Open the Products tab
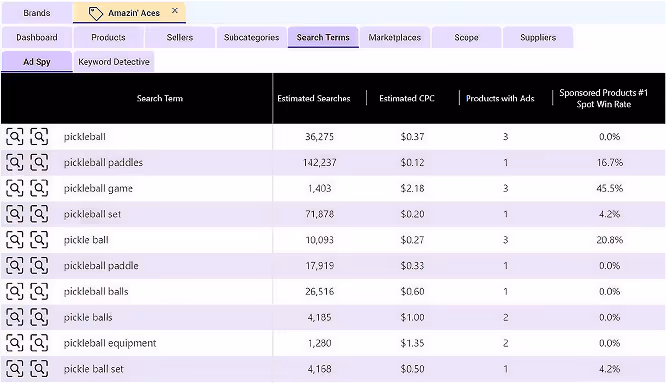 108,37
